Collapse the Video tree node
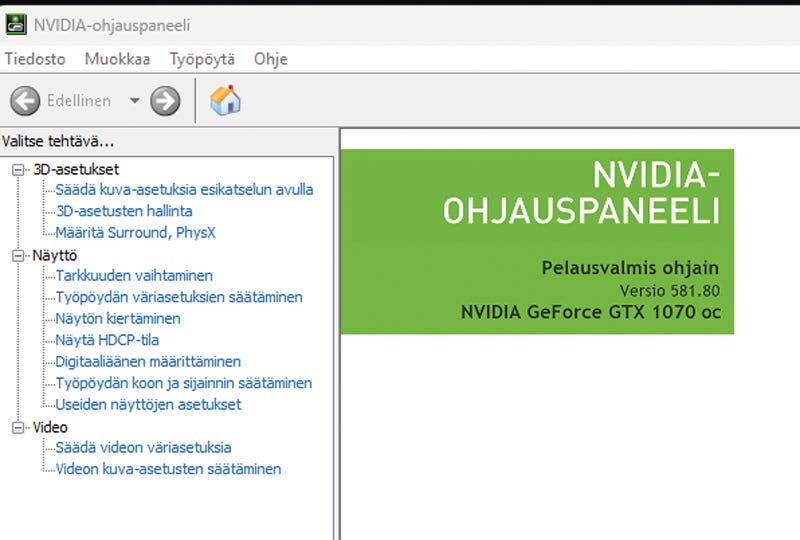 pyautogui.click(x=18, y=427)
